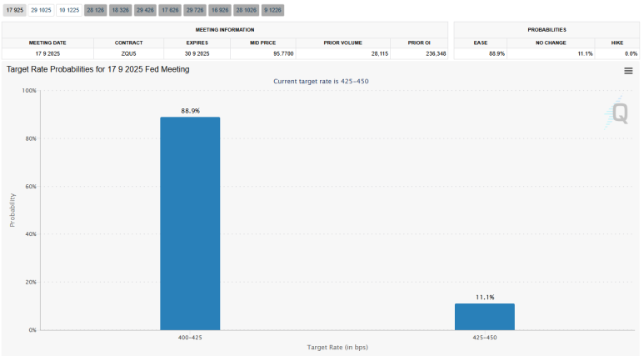
Task: Switch to the 9 1226 meeting tab
Action: pyautogui.click(x=272, y=10)
